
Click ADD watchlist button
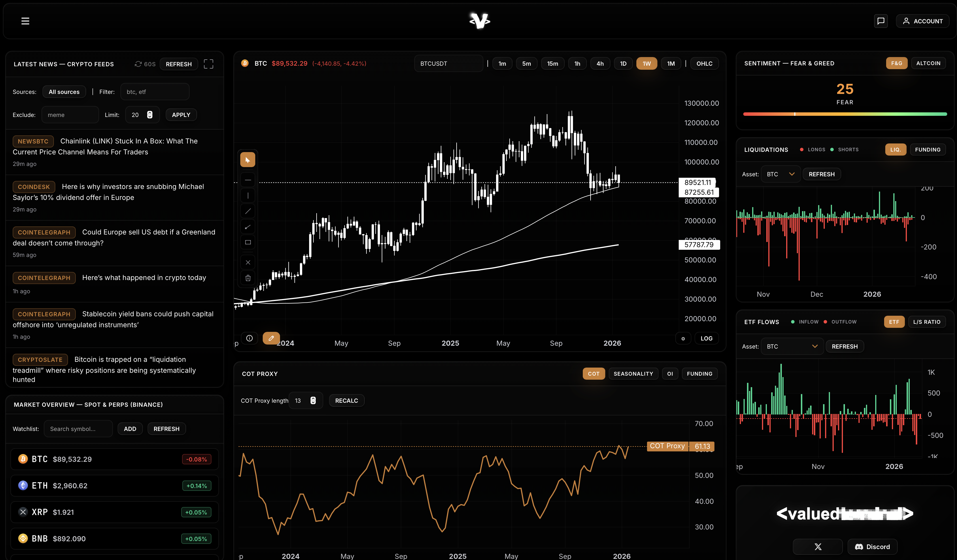130,429
